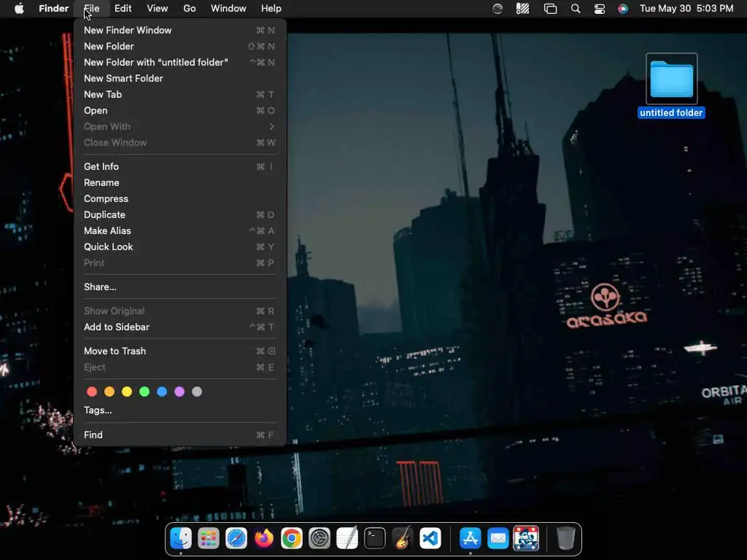Launch Visual Studio Code from dock
Viewport: 747px width, 560px height.
(430, 539)
